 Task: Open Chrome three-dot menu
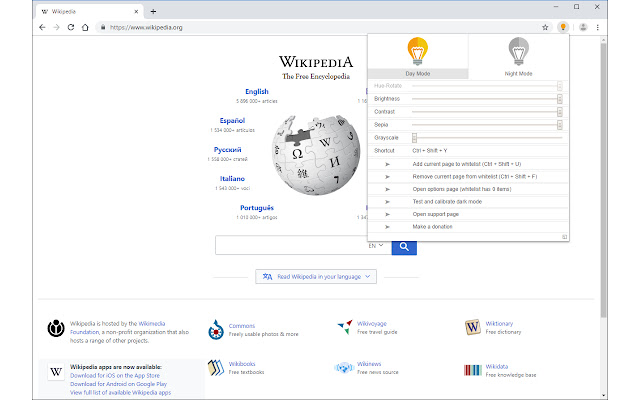(x=598, y=27)
